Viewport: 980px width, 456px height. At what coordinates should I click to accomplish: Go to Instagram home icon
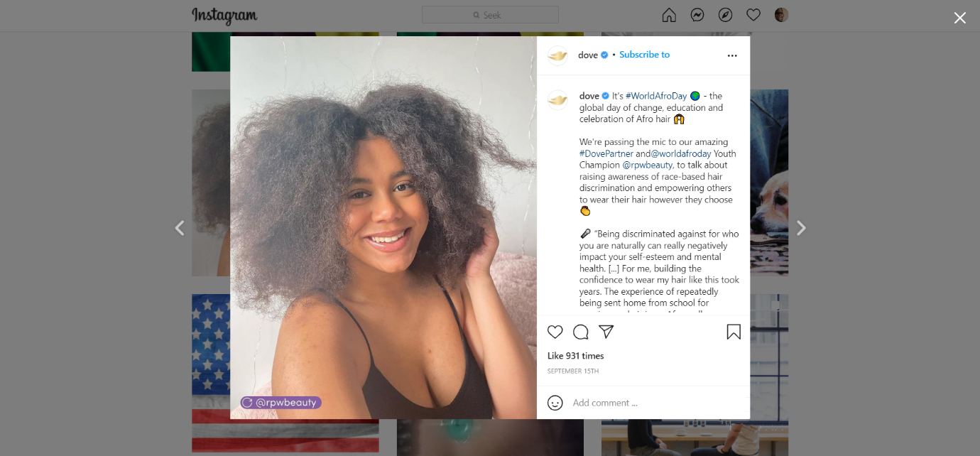point(669,15)
